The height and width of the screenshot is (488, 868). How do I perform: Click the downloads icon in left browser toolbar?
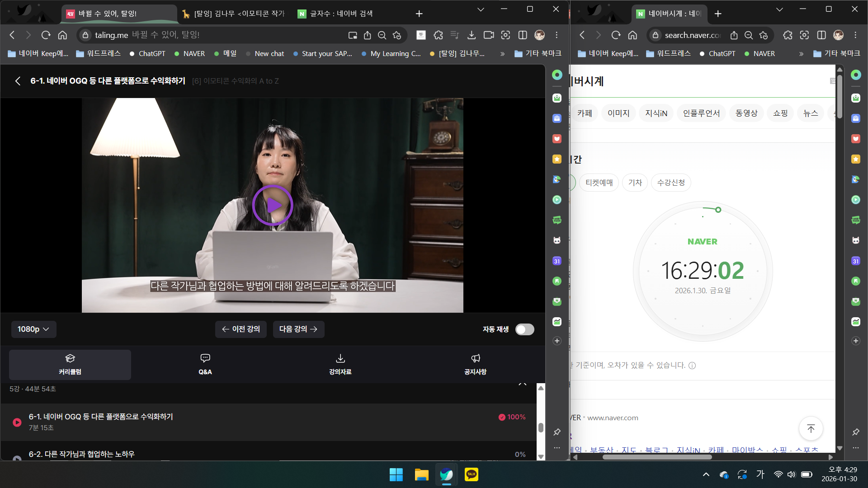coord(471,35)
